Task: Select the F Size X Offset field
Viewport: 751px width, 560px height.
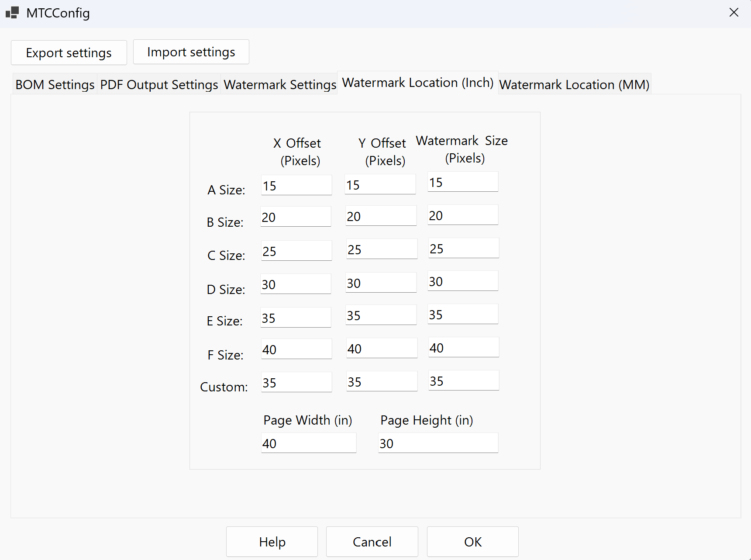Action: coord(296,349)
